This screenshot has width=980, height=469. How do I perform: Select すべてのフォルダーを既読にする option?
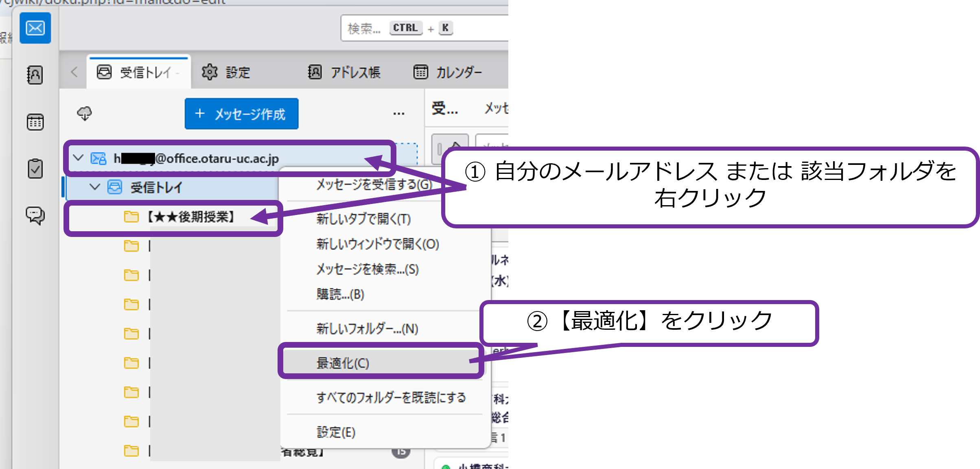click(x=391, y=397)
